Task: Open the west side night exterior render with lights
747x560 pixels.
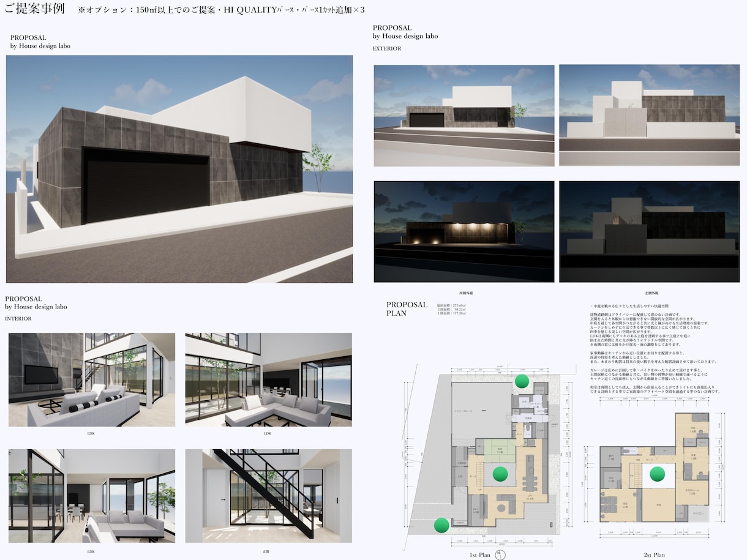Action: [x=464, y=231]
